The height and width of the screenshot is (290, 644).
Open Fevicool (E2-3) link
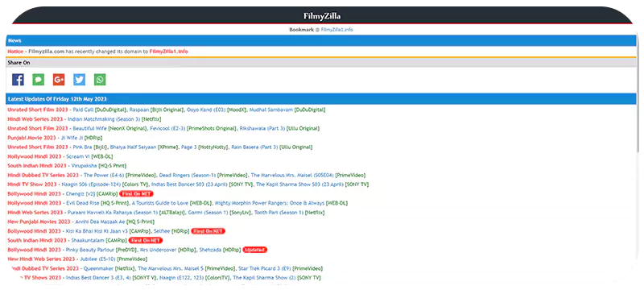168,129
